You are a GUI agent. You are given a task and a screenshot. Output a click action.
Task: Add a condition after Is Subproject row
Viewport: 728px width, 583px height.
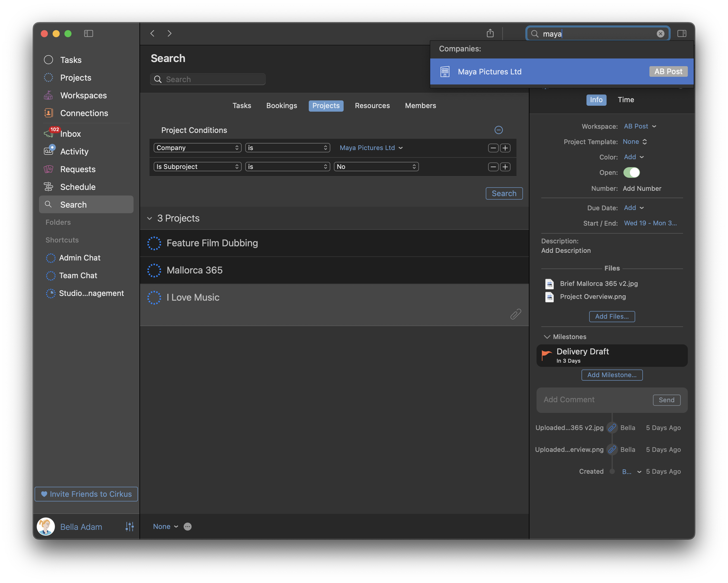point(505,167)
